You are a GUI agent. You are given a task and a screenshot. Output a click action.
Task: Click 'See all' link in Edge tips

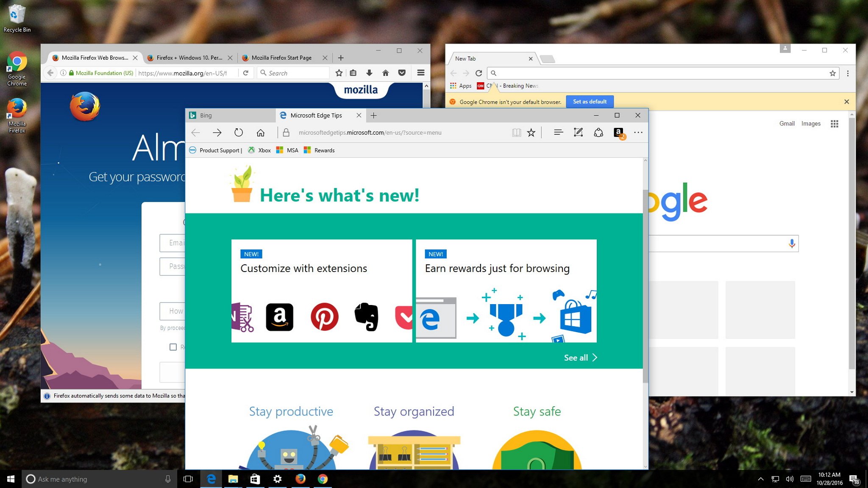point(581,357)
